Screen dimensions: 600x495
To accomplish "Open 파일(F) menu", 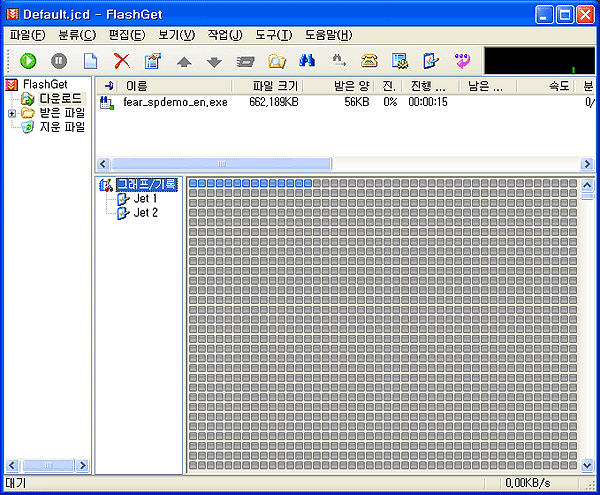I will [x=27, y=35].
